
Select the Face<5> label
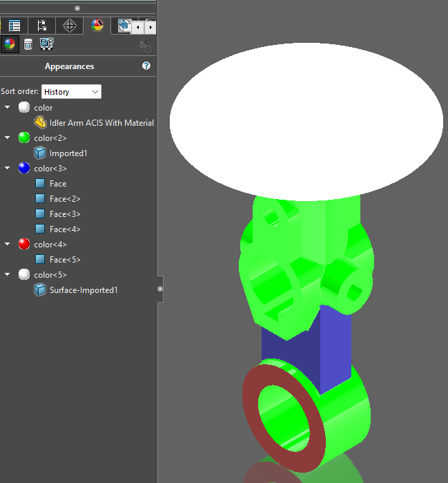click(x=65, y=260)
